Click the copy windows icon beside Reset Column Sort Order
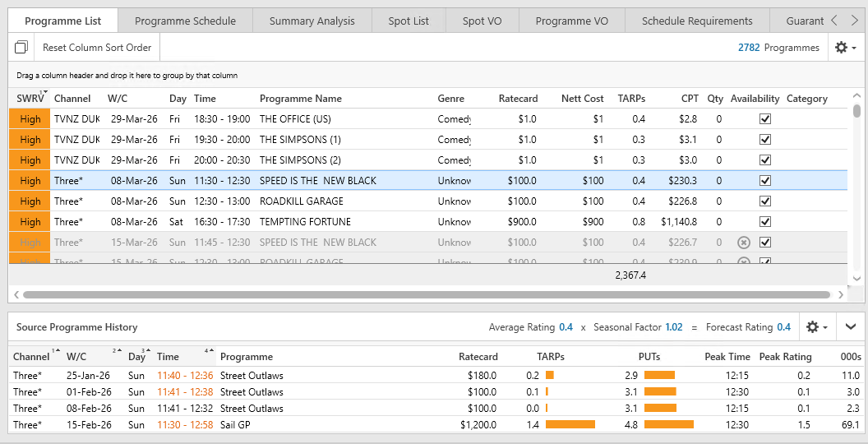This screenshot has width=868, height=444. tap(21, 48)
